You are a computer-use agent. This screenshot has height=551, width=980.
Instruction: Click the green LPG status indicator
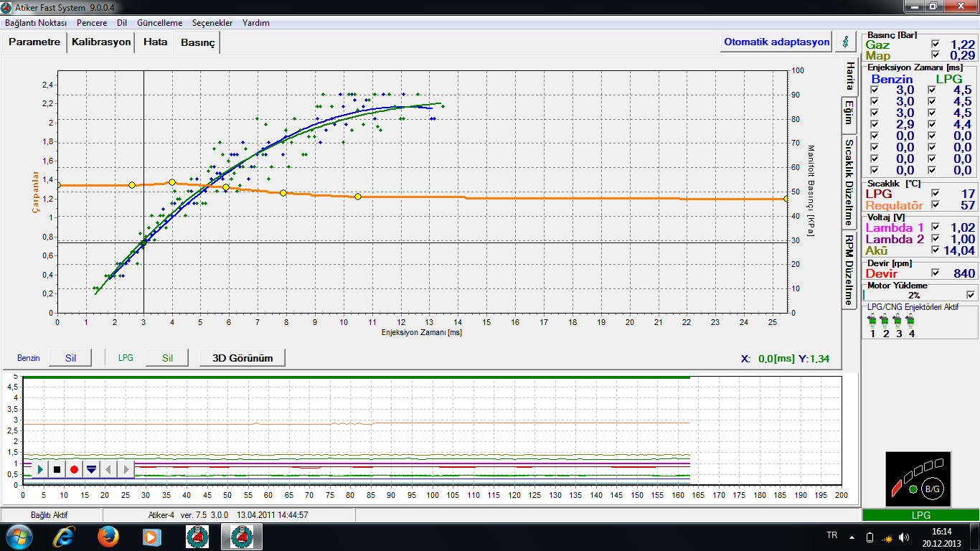point(920,515)
